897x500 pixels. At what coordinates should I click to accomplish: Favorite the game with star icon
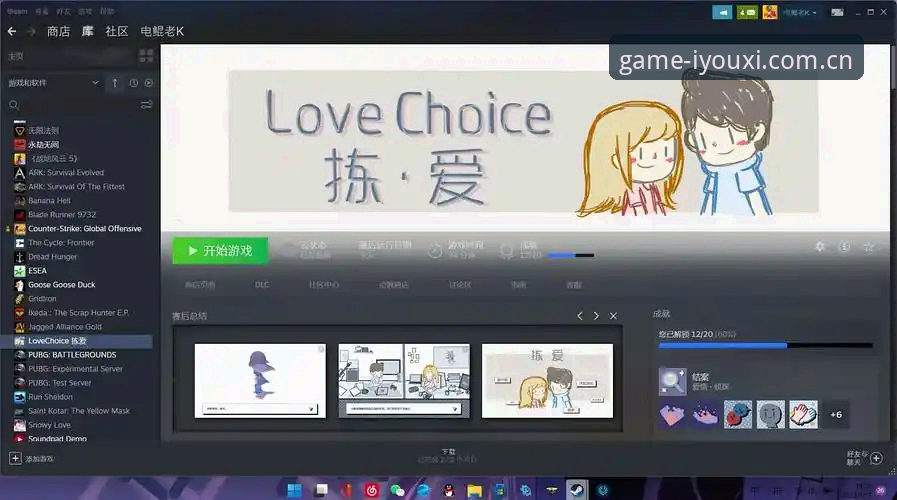tap(869, 247)
